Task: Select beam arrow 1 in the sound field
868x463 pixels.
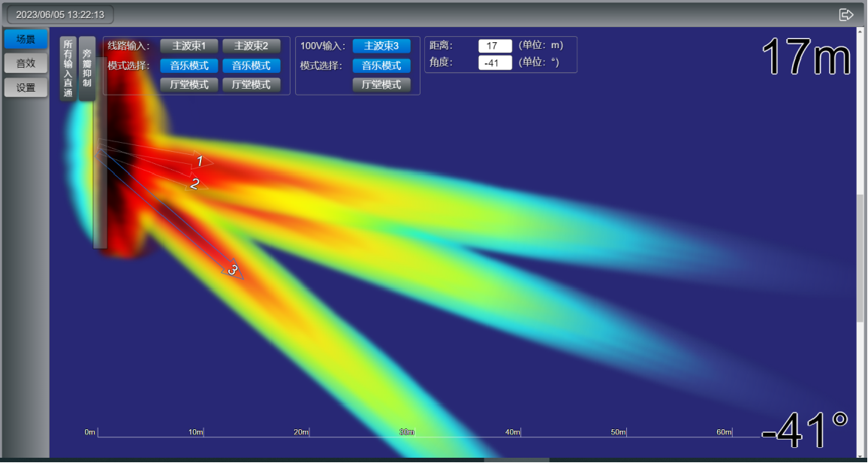Action: tap(199, 161)
